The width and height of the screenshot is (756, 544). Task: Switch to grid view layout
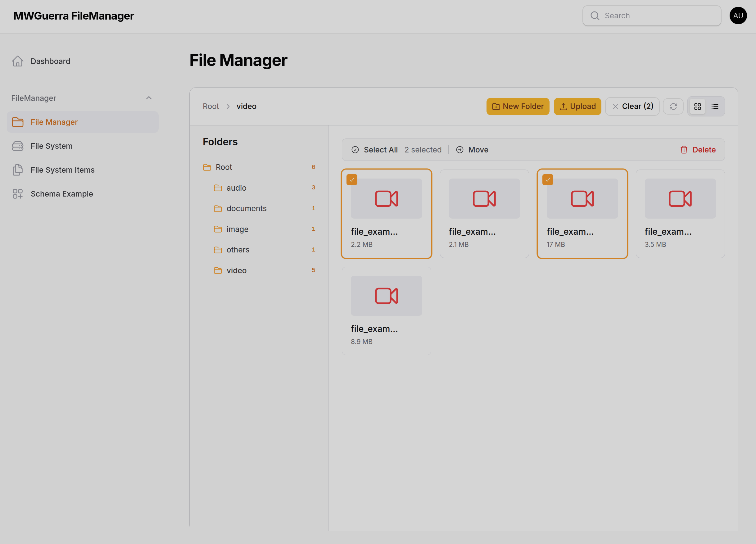coord(697,106)
